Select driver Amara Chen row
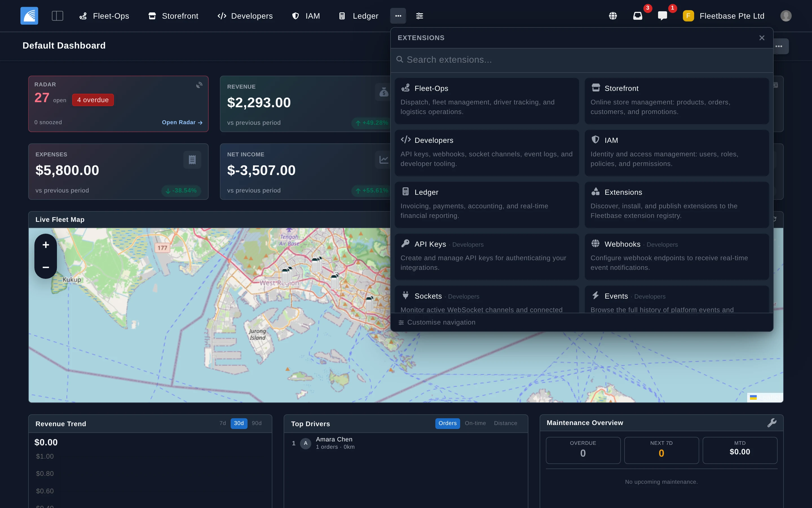Viewport: 812px width, 508px height. 406,443
